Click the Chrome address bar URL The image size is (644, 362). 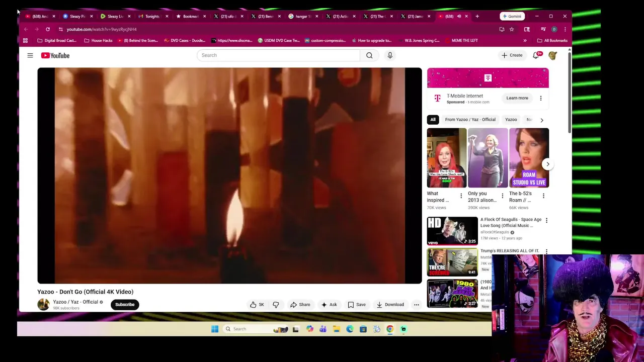tap(102, 29)
